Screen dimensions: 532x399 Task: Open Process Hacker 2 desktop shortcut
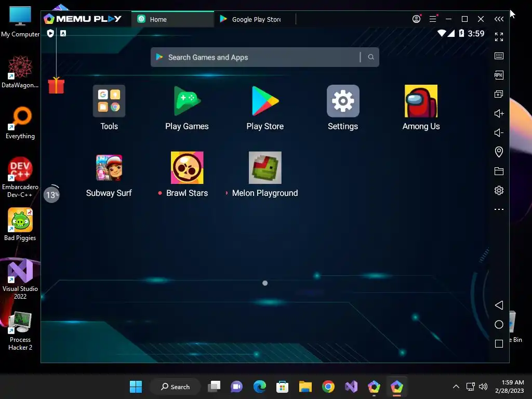coord(20,331)
